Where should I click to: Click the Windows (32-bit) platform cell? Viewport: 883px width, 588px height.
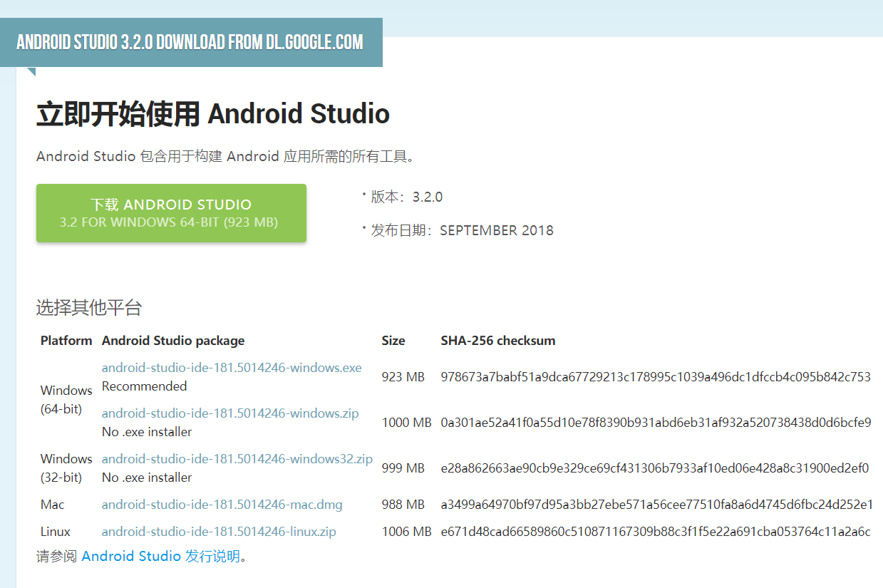coord(66,468)
